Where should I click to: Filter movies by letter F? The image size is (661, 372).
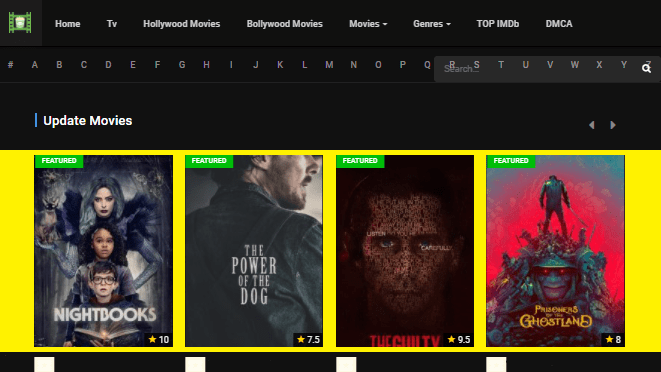(157, 65)
